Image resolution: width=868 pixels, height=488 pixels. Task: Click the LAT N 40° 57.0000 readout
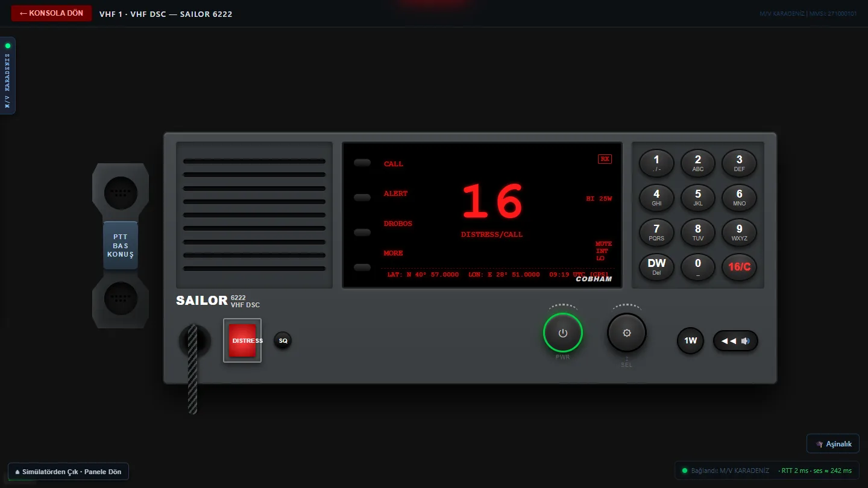[423, 275]
